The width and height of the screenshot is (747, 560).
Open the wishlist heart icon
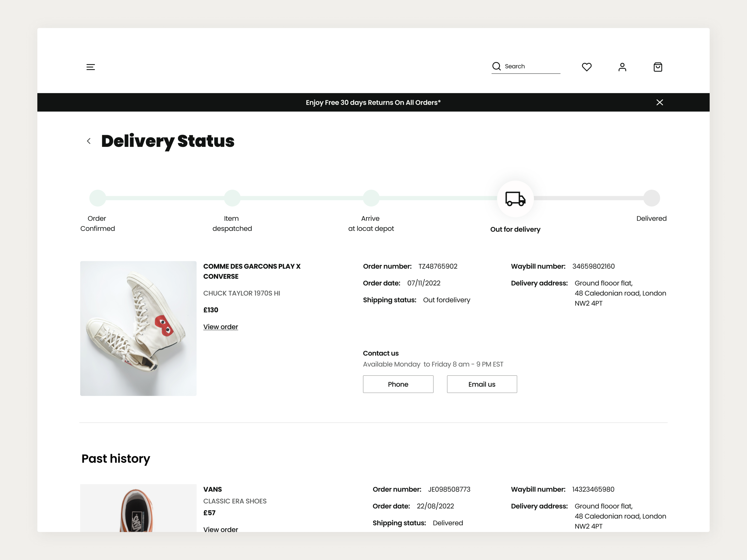[587, 67]
